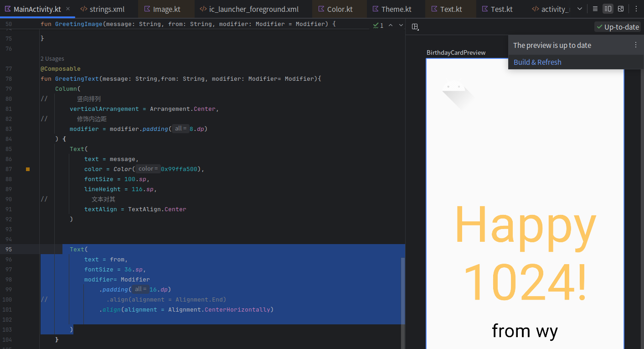Close the MainActivity.kt tab
The height and width of the screenshot is (349, 644).
pos(68,9)
